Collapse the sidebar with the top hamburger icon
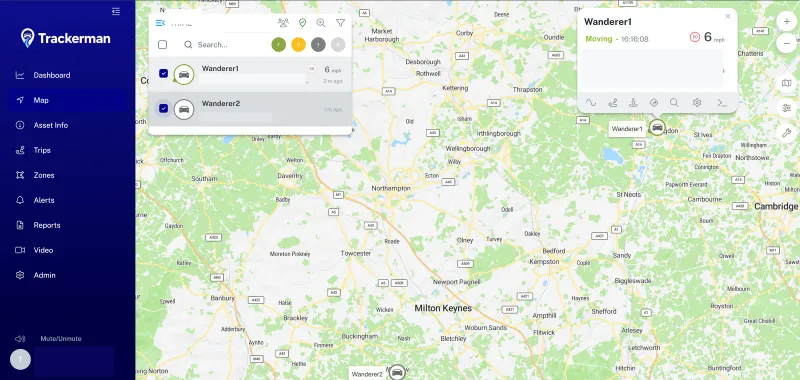 (x=116, y=11)
